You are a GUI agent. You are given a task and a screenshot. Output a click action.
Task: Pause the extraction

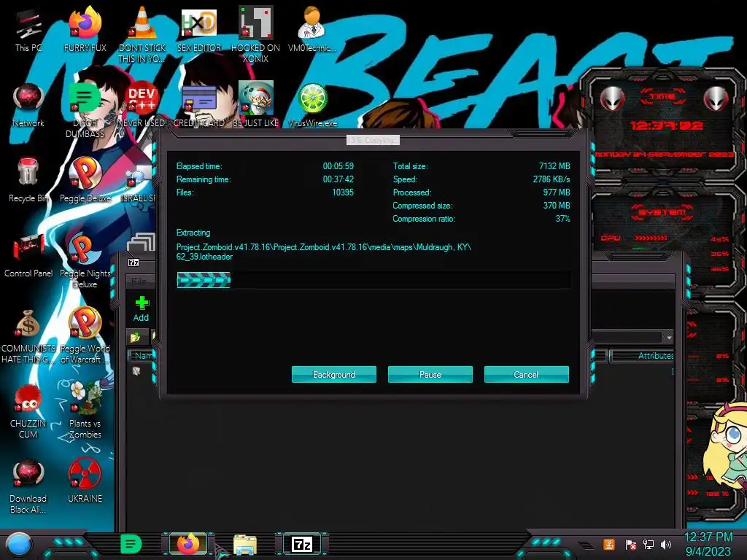tap(430, 374)
